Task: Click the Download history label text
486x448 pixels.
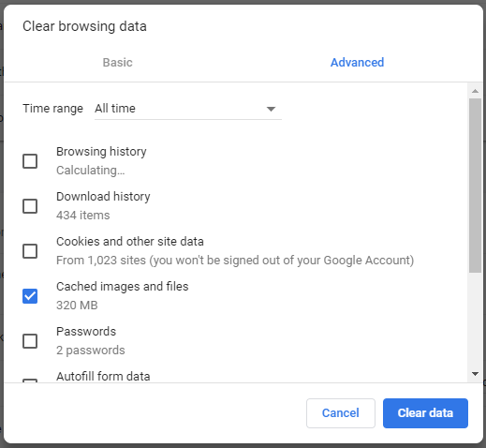Action: [103, 197]
